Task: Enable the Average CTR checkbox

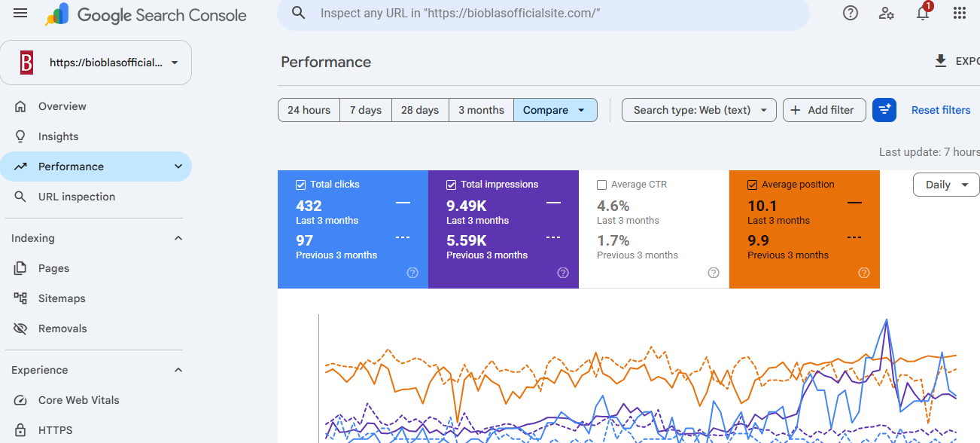Action: tap(602, 185)
